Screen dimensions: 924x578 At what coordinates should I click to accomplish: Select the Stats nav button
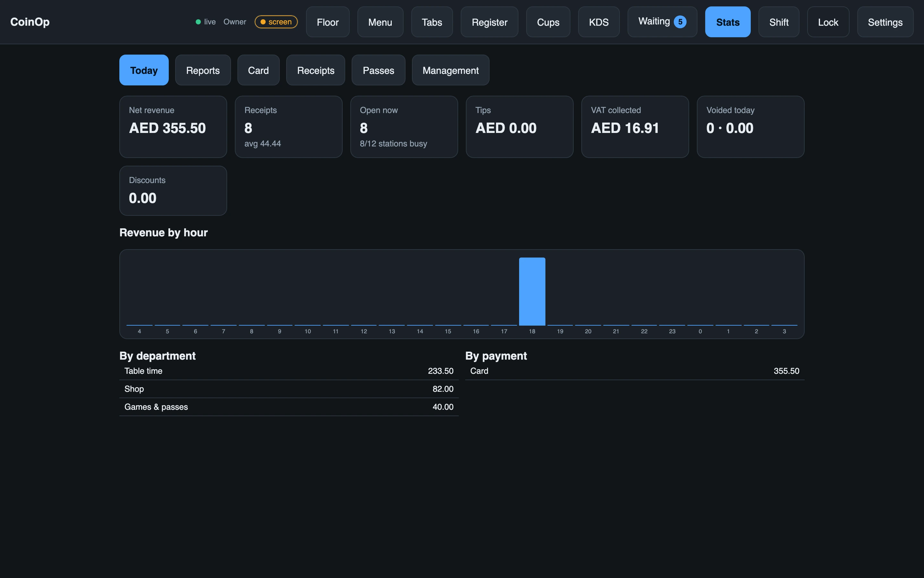(728, 22)
